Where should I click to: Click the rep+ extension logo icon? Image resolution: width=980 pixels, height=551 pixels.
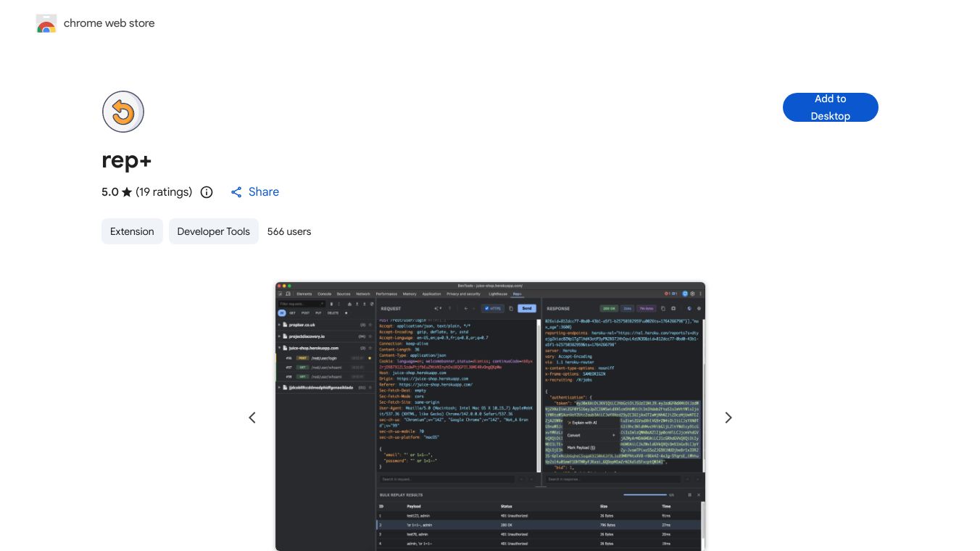click(123, 112)
